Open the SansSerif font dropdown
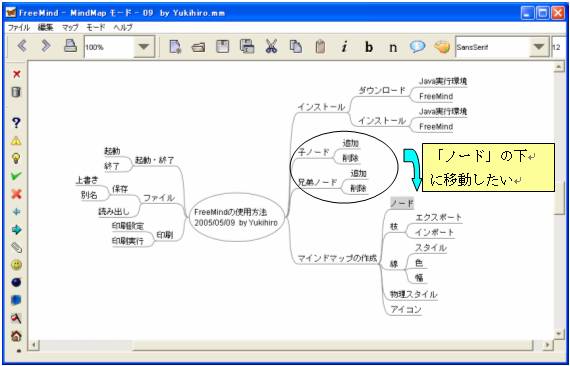The height and width of the screenshot is (366, 570). [539, 47]
